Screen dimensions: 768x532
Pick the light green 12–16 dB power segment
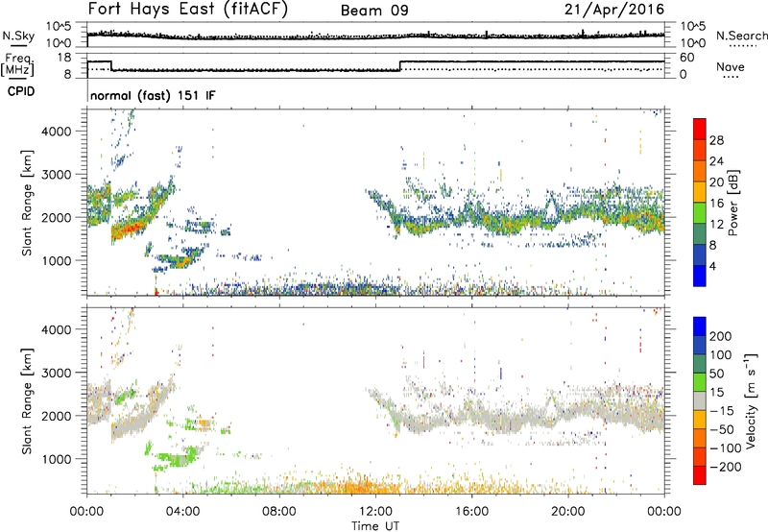pyautogui.click(x=700, y=212)
